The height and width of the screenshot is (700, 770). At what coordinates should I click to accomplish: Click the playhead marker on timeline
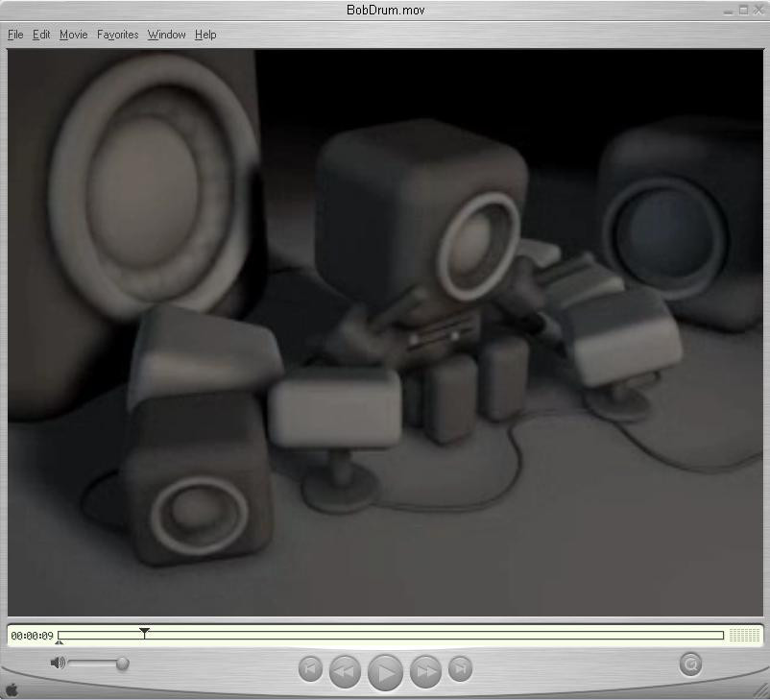pos(144,633)
